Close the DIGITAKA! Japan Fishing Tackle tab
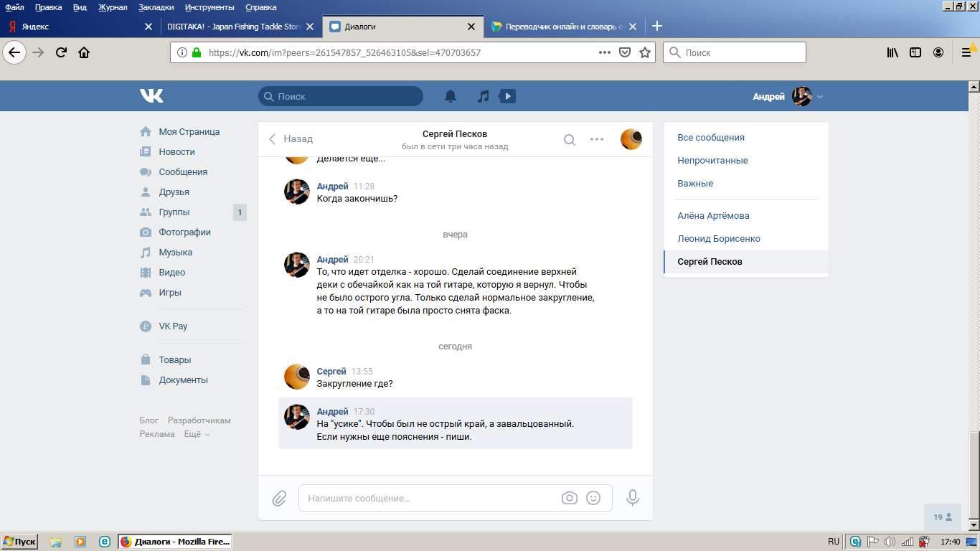The width and height of the screenshot is (980, 551). click(310, 27)
